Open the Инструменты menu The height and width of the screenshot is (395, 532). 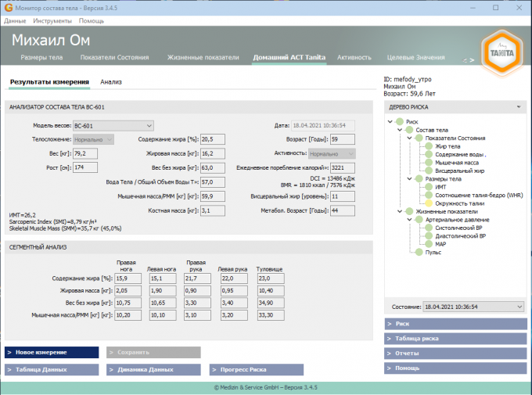(52, 20)
